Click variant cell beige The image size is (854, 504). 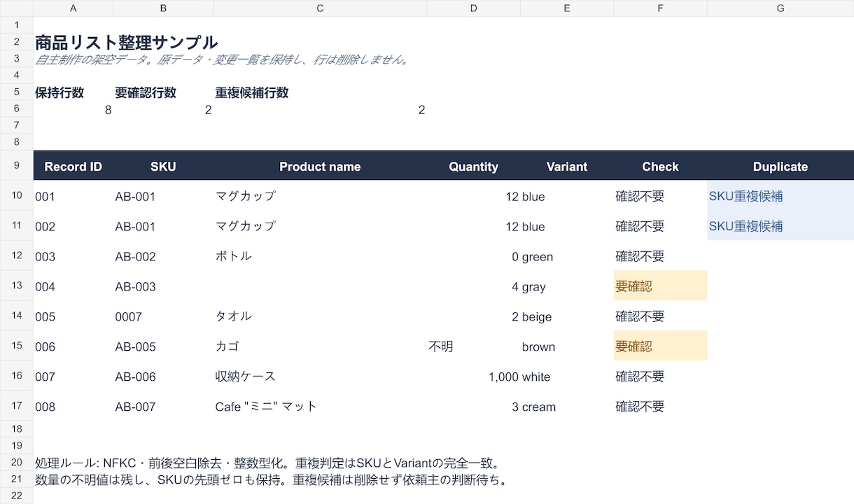coord(567,317)
